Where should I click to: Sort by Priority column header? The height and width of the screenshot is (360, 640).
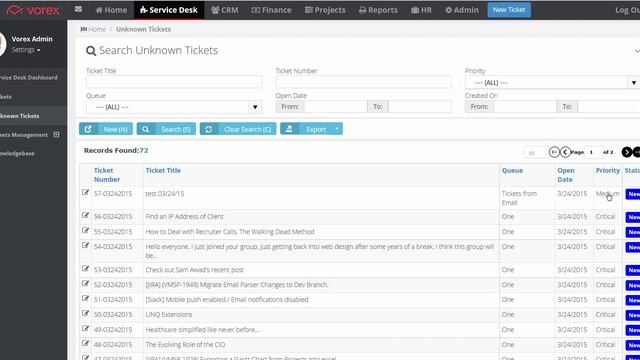[x=608, y=170]
